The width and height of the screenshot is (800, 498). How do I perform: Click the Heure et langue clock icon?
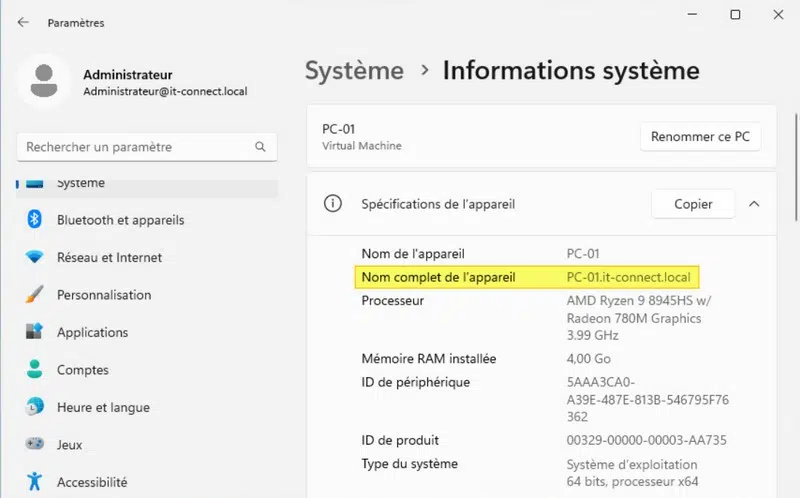tap(34, 407)
